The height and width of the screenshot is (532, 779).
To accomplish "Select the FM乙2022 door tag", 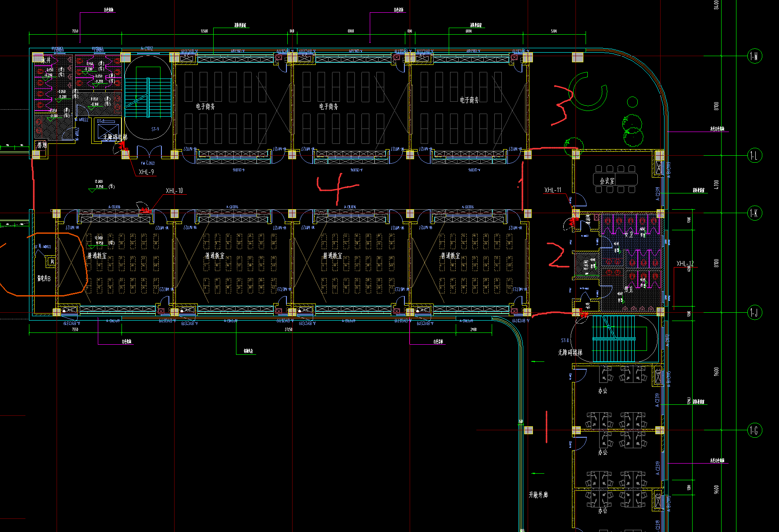I will pos(148,163).
